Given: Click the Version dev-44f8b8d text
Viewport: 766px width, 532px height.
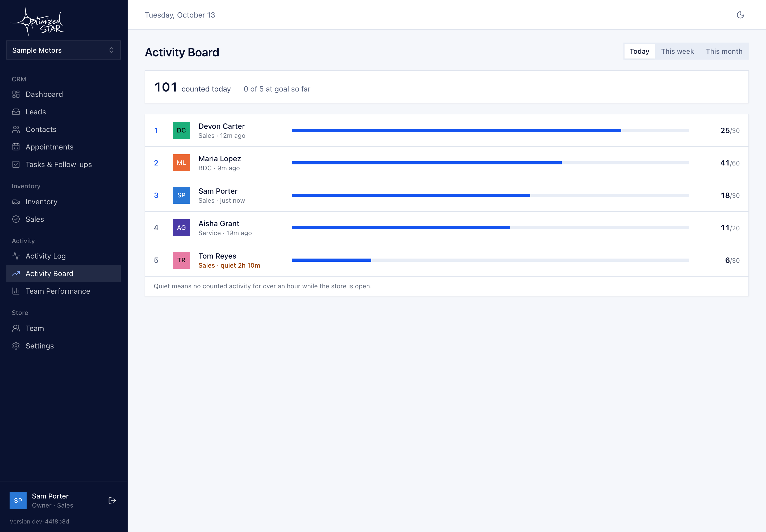Looking at the screenshot, I should pyautogui.click(x=39, y=521).
